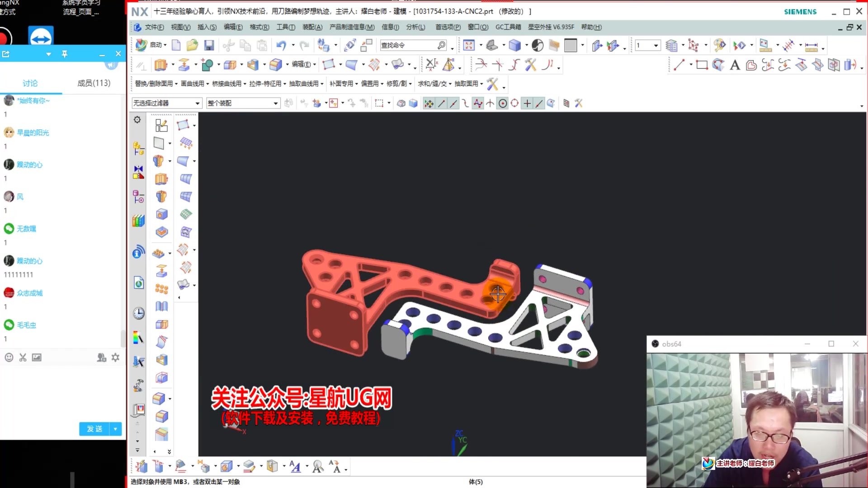Click the 拉伸-特征用 toolbar button

pyautogui.click(x=264, y=84)
